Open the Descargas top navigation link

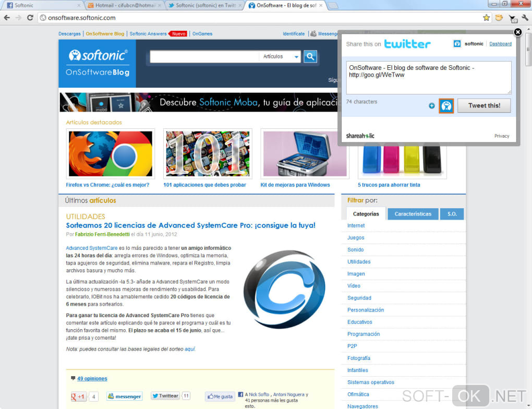(x=69, y=33)
